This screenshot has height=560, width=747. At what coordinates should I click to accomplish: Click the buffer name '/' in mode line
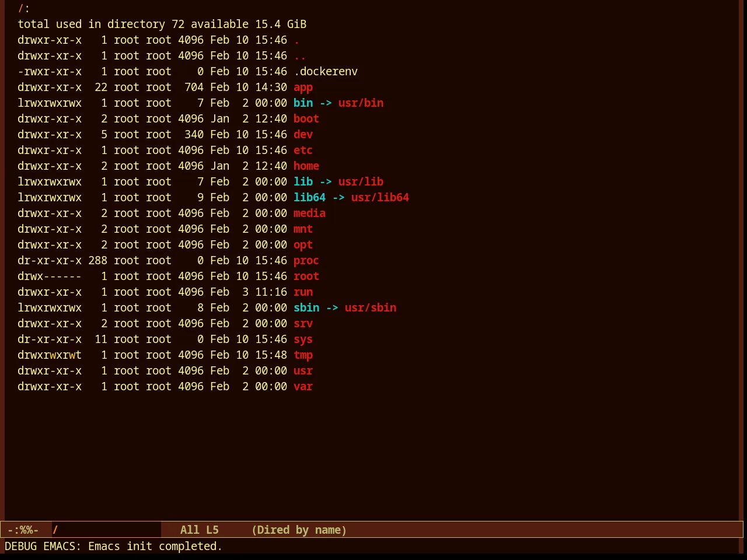(x=55, y=530)
